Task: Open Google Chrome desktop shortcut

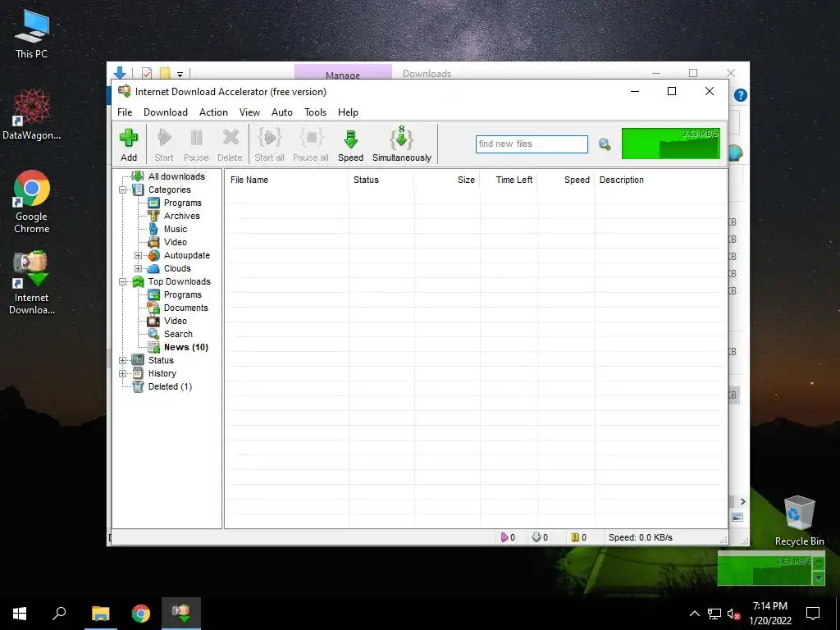Action: click(x=32, y=202)
